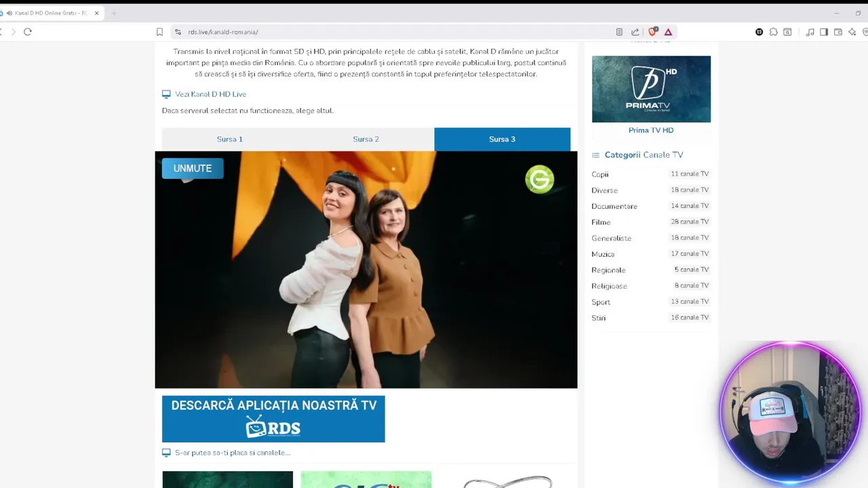This screenshot has height=488, width=868.
Task: Open the extensions puzzle icon
Action: coord(773,32)
